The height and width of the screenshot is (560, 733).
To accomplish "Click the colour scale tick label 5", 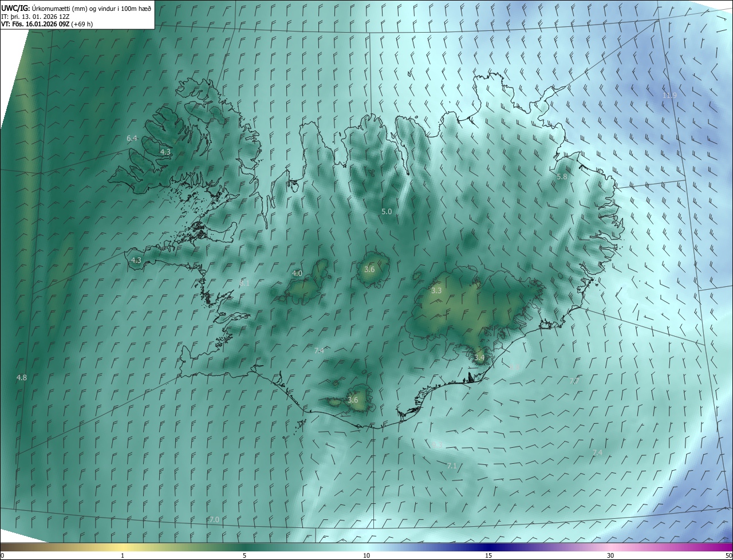I will [x=245, y=555].
